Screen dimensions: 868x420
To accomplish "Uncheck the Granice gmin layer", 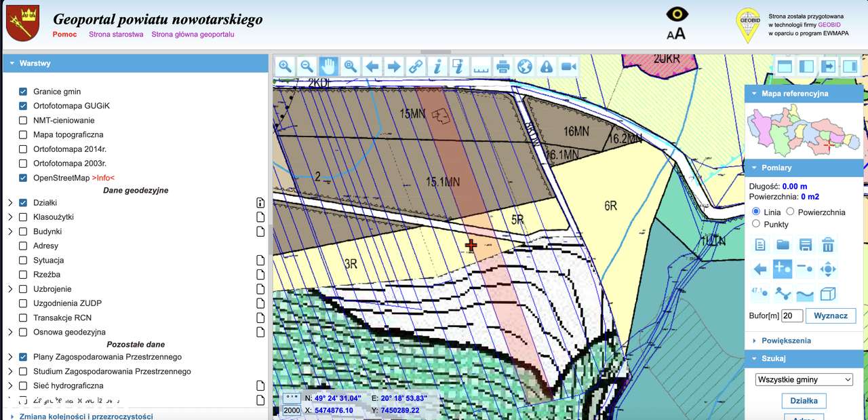I will (23, 92).
